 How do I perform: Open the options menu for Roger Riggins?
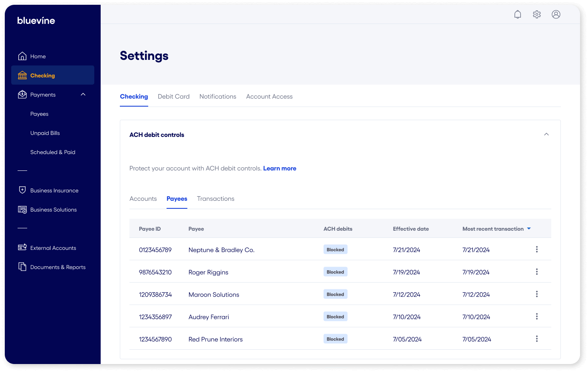click(536, 272)
